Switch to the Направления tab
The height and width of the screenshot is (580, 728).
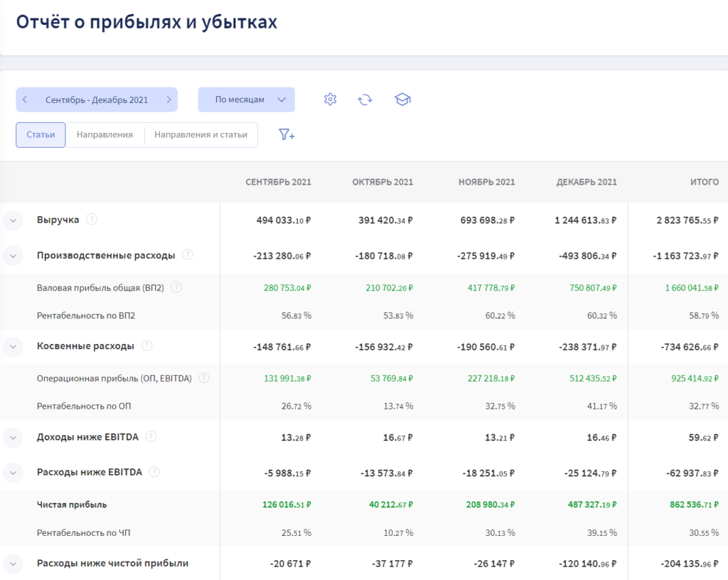pyautogui.click(x=105, y=134)
